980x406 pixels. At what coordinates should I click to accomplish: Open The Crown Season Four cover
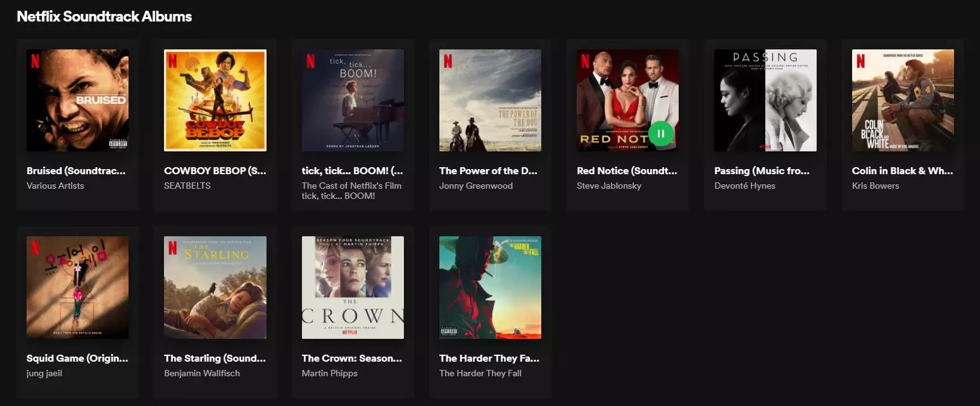[353, 288]
